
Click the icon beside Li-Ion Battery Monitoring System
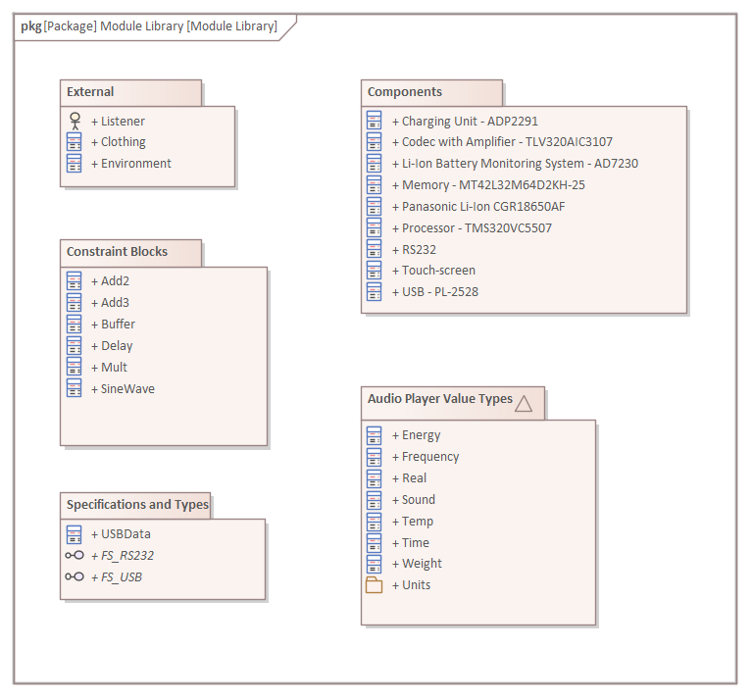(375, 164)
